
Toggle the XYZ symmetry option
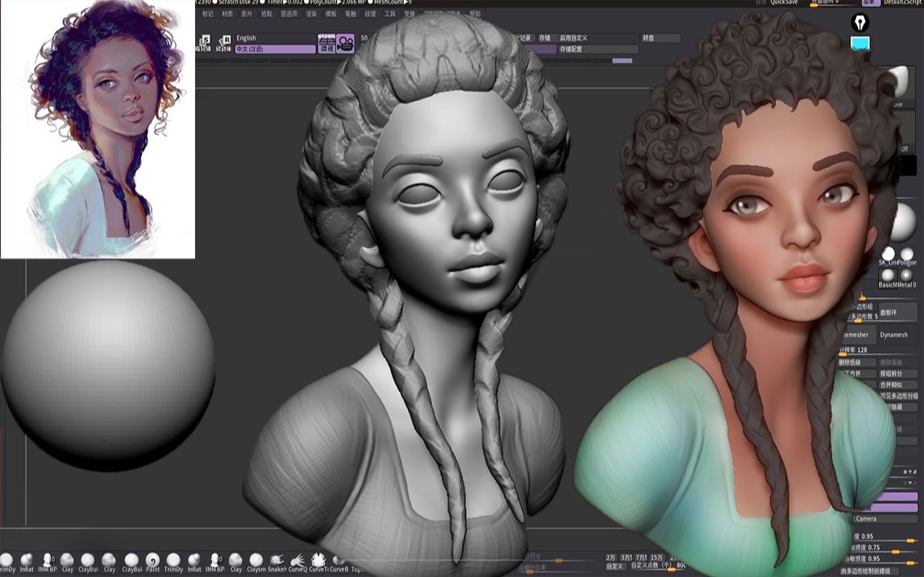pos(911,472)
